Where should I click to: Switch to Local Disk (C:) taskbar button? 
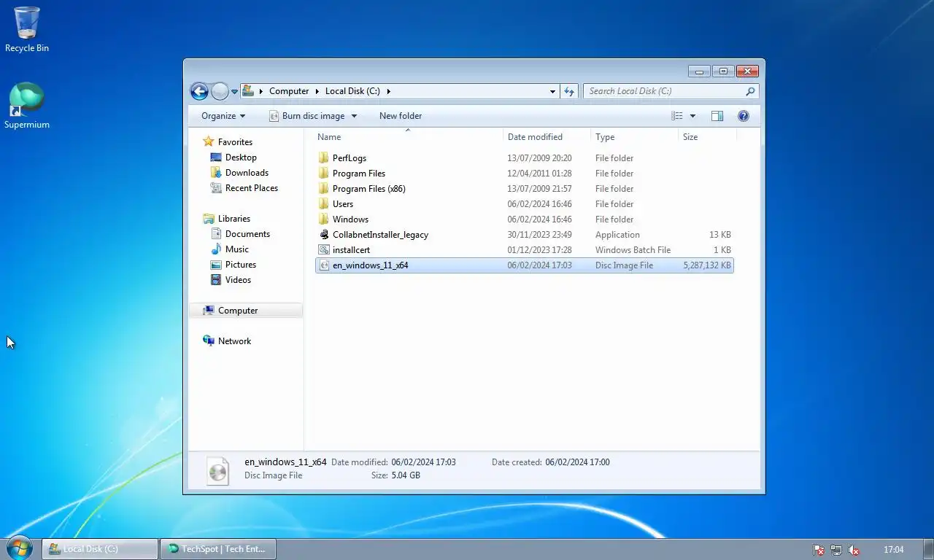click(100, 549)
